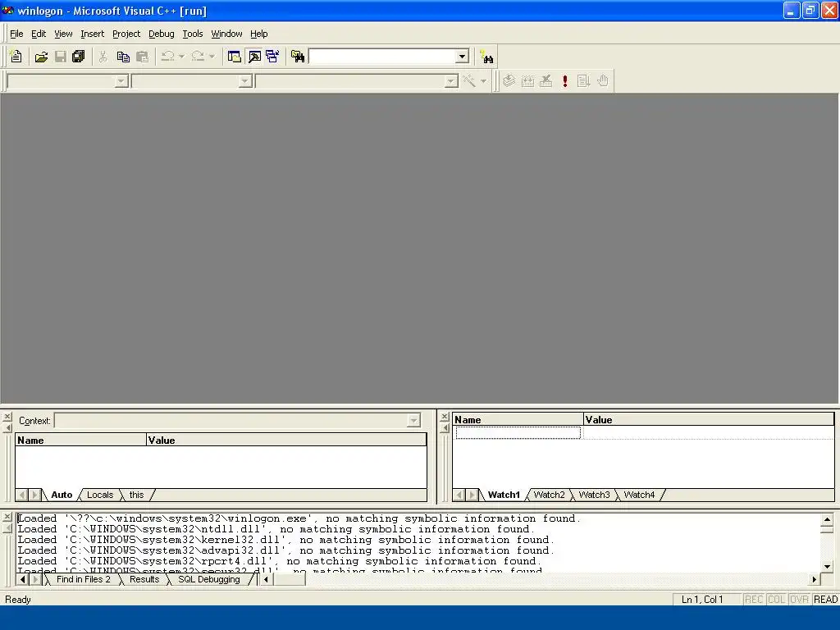Click Output panel vertical scroll up arrow
This screenshot has width=840, height=630.
click(827, 519)
